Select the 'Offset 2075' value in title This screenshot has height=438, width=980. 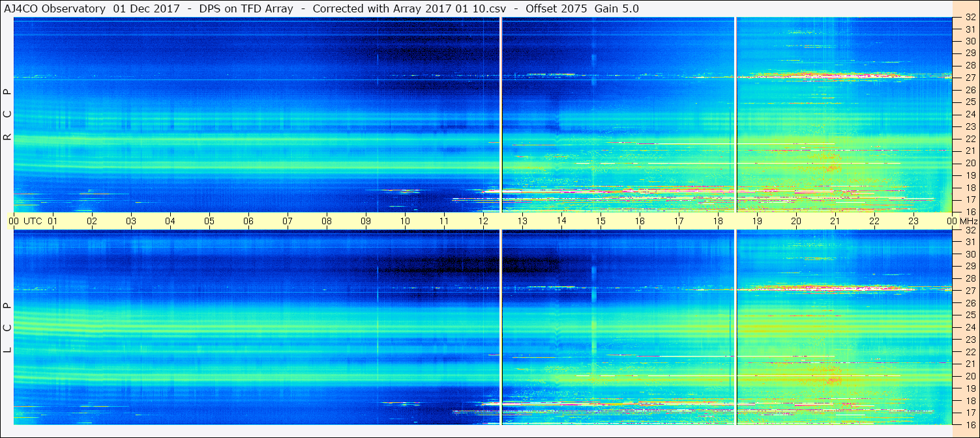[x=556, y=9]
